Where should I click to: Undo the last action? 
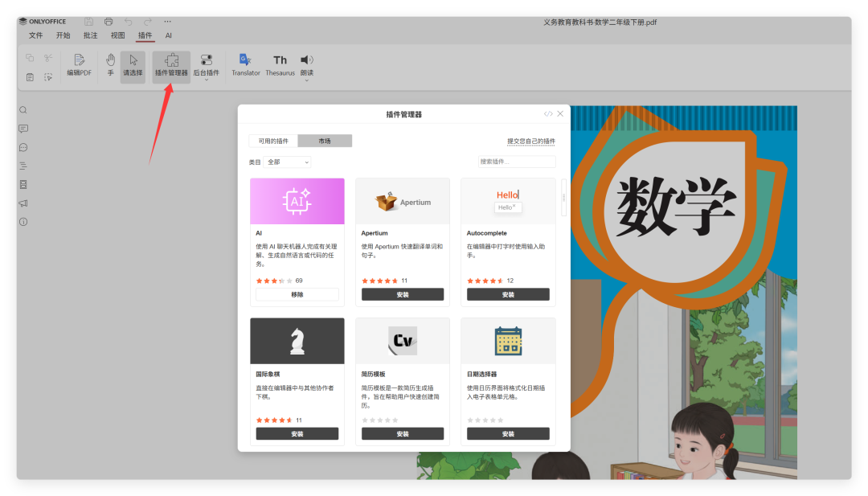click(129, 22)
